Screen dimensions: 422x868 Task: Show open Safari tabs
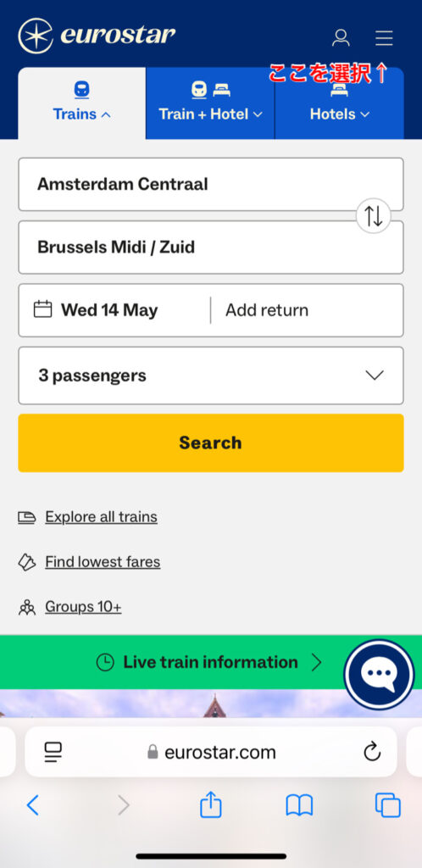pyautogui.click(x=388, y=805)
